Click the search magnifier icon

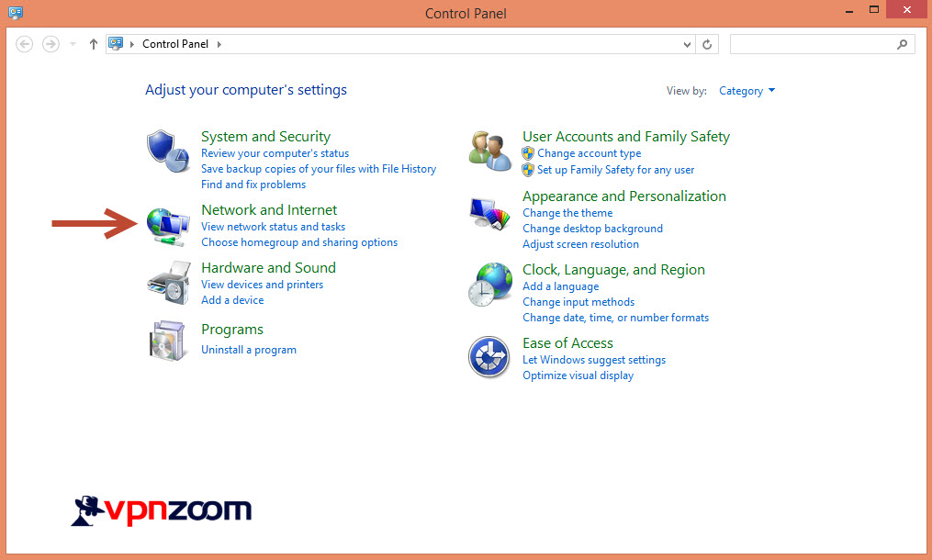coord(903,44)
